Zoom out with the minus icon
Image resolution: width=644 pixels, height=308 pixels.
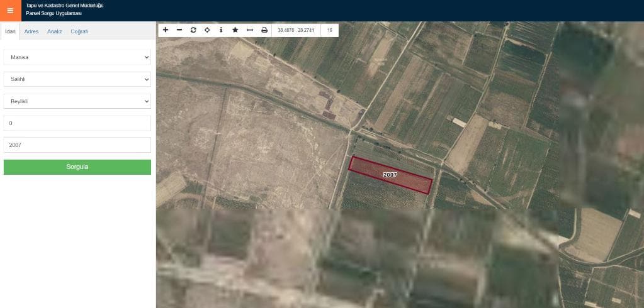(179, 30)
